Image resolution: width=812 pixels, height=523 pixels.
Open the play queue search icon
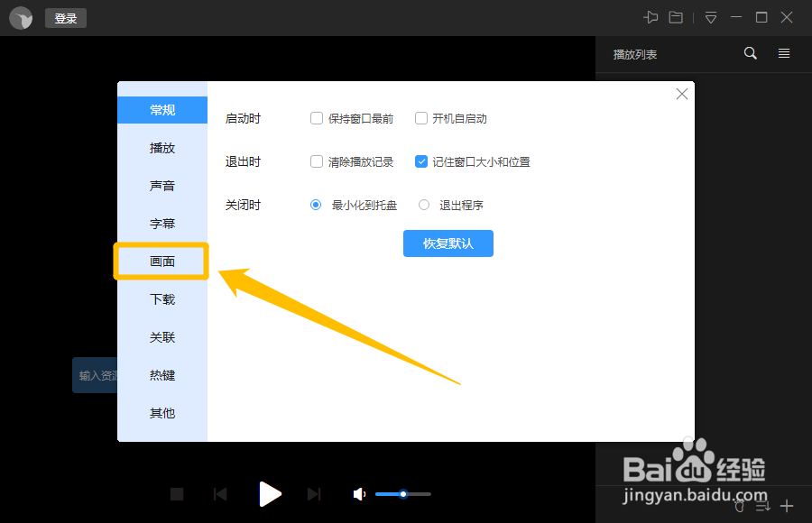750,53
